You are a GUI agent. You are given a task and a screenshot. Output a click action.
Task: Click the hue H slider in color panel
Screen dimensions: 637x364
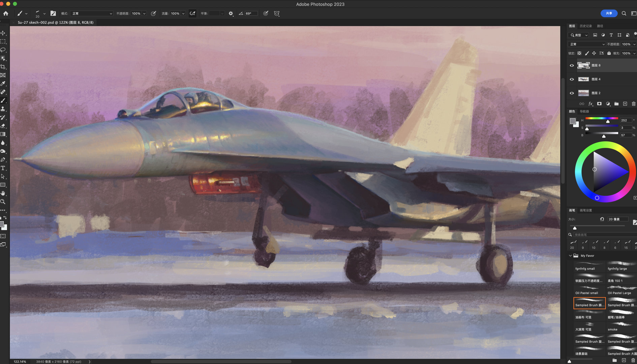[x=602, y=119]
